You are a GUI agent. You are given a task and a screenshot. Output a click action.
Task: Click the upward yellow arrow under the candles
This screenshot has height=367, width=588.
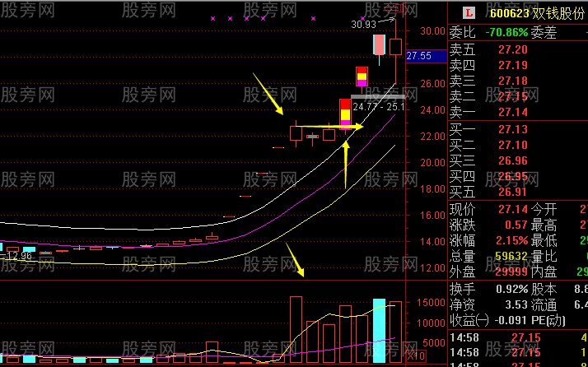[x=345, y=165]
